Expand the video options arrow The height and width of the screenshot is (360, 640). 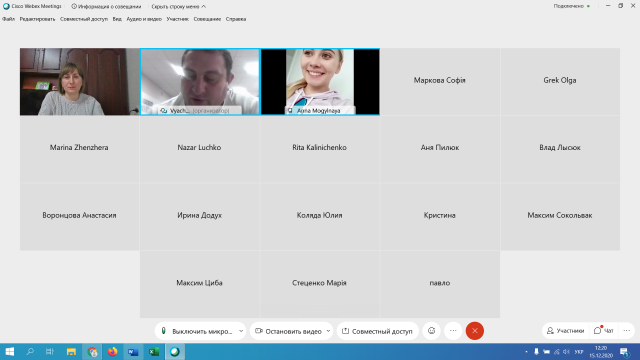pyautogui.click(x=329, y=331)
